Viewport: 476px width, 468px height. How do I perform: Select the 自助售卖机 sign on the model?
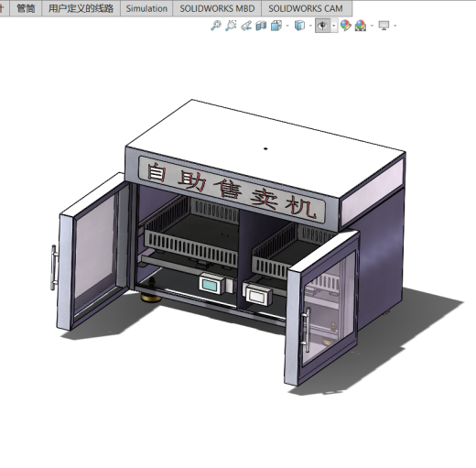232,190
